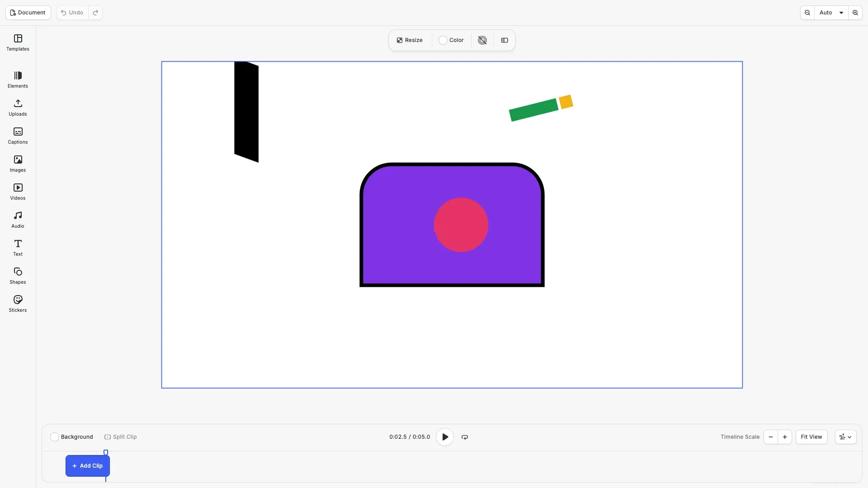Open the Uploads panel

(18, 108)
